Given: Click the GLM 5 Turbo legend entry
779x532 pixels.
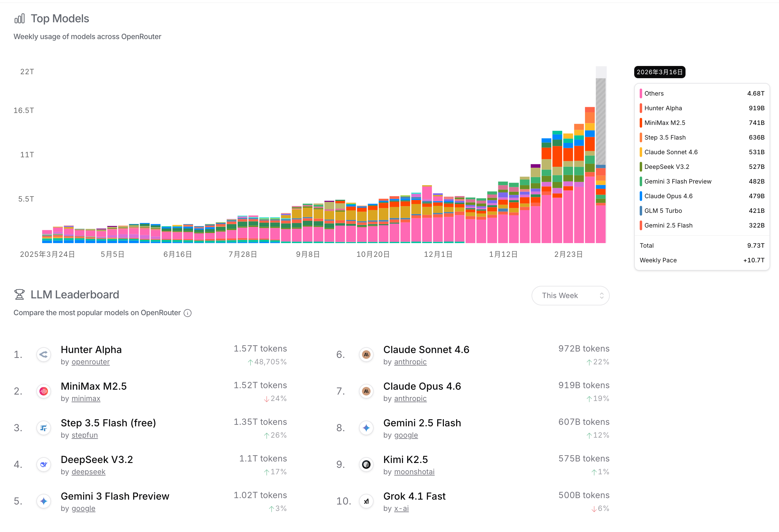Looking at the screenshot, I should click(663, 211).
